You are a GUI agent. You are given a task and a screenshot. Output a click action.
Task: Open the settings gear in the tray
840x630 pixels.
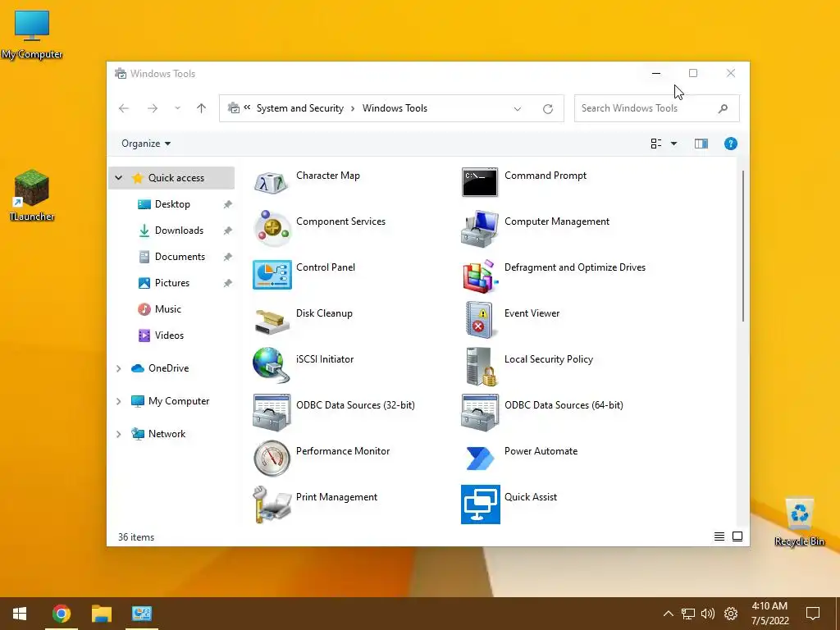click(x=731, y=614)
